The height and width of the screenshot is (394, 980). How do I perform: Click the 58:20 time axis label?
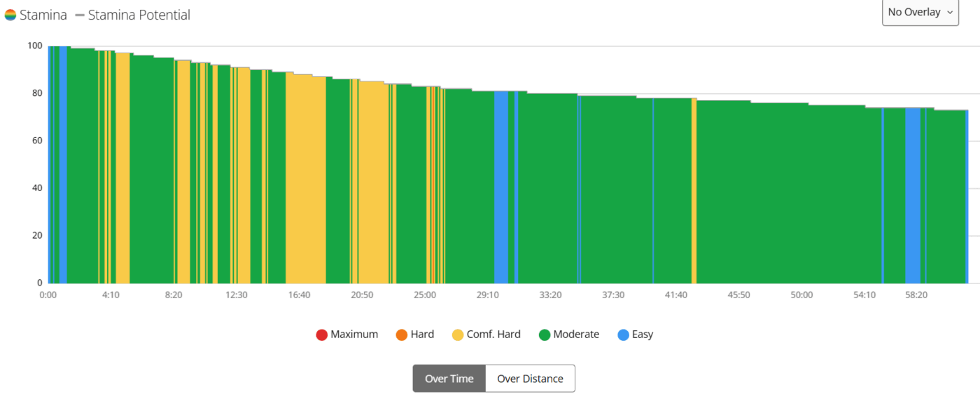click(x=916, y=295)
